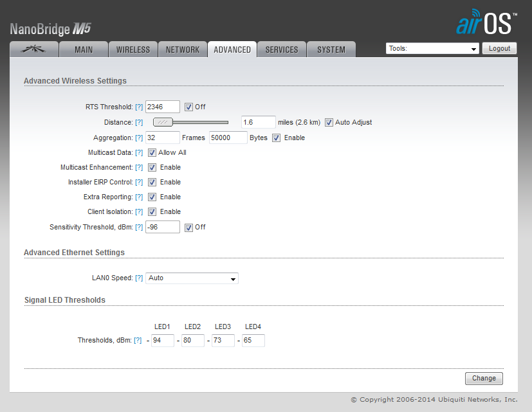Open help for LAN0 Speed
Viewport: 532px width, 412px height.
139,278
